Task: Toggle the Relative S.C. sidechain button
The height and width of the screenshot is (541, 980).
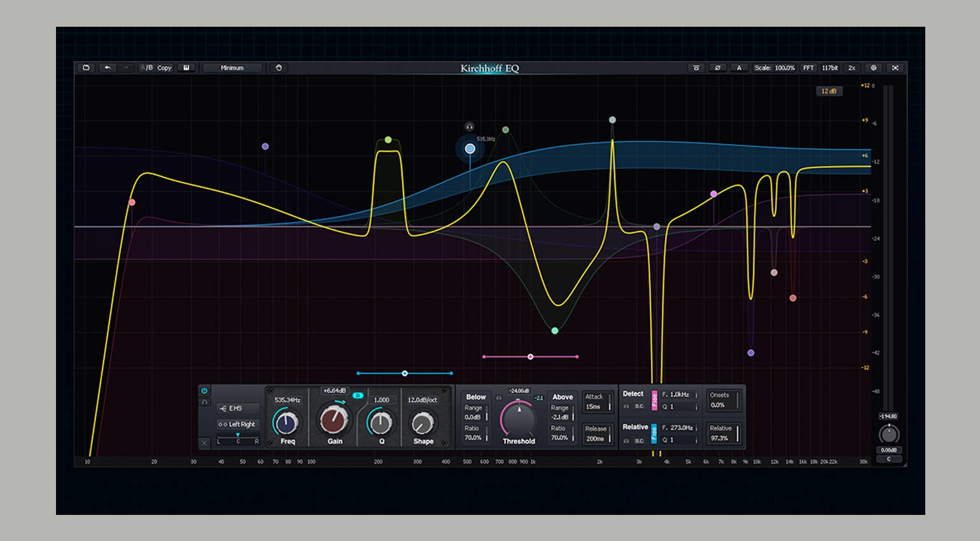Action: pos(639,440)
